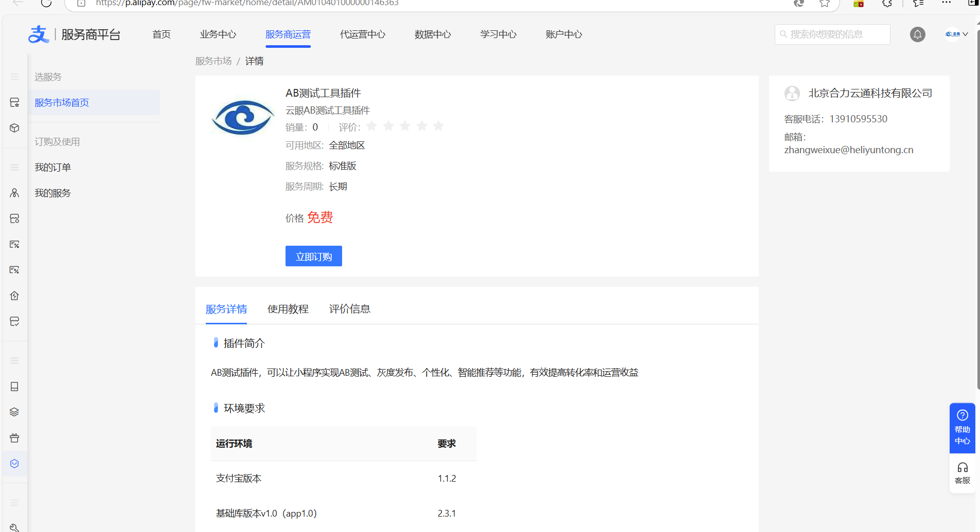The height and width of the screenshot is (532, 980).
Task: Click the 云眼 eye plugin logo image
Action: pos(243,117)
